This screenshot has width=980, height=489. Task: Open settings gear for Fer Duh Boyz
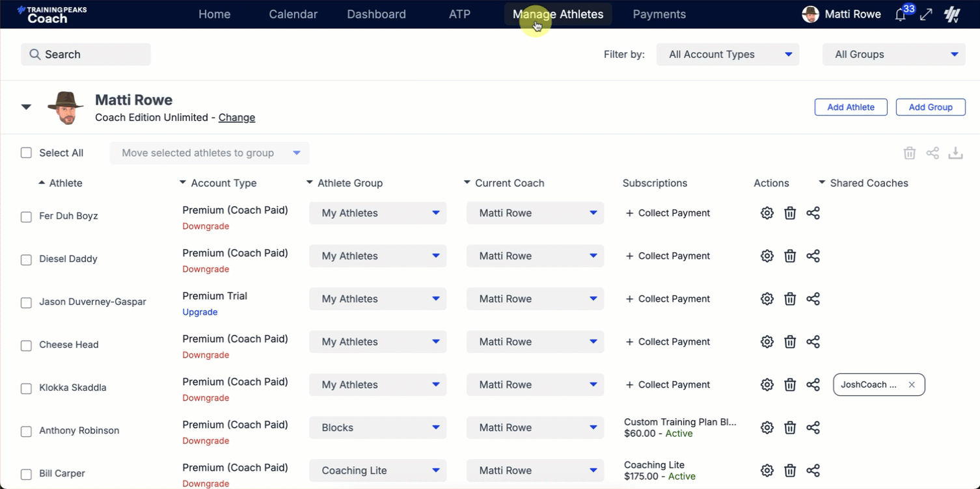pyautogui.click(x=767, y=213)
